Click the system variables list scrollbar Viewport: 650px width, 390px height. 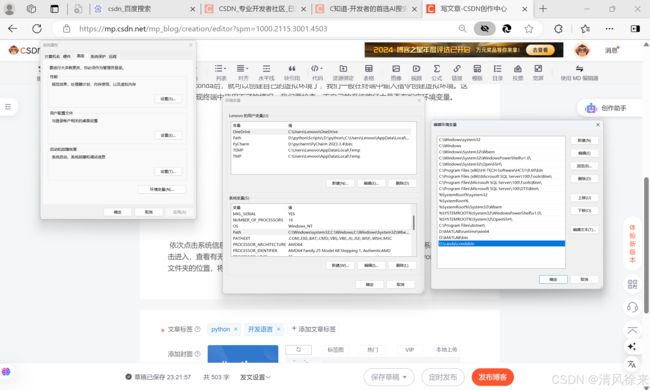(x=414, y=223)
